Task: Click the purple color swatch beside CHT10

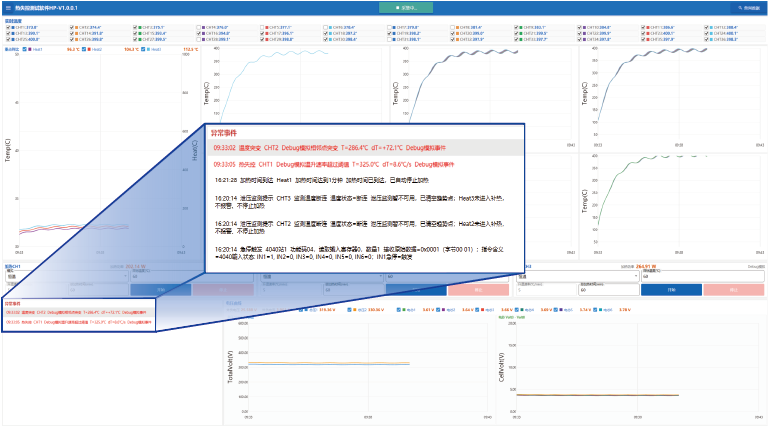Action: point(584,27)
